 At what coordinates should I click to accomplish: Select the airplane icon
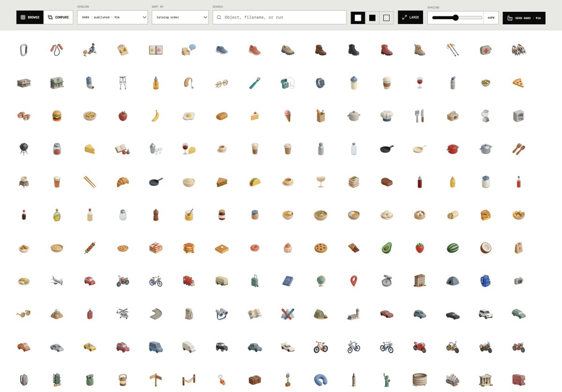coord(57,281)
